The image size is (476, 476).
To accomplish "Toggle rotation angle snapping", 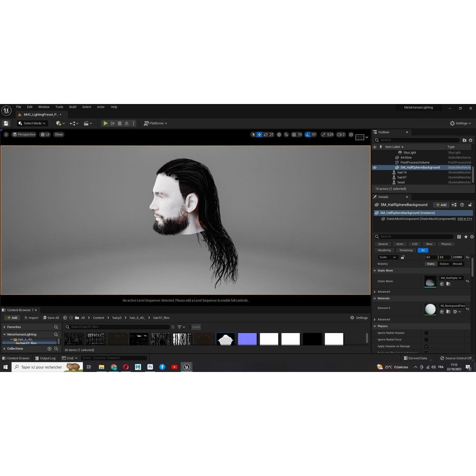I will tap(308, 134).
